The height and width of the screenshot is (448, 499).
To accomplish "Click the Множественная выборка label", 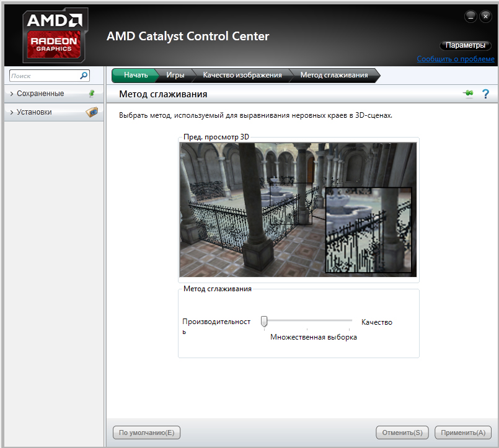I will tap(314, 337).
